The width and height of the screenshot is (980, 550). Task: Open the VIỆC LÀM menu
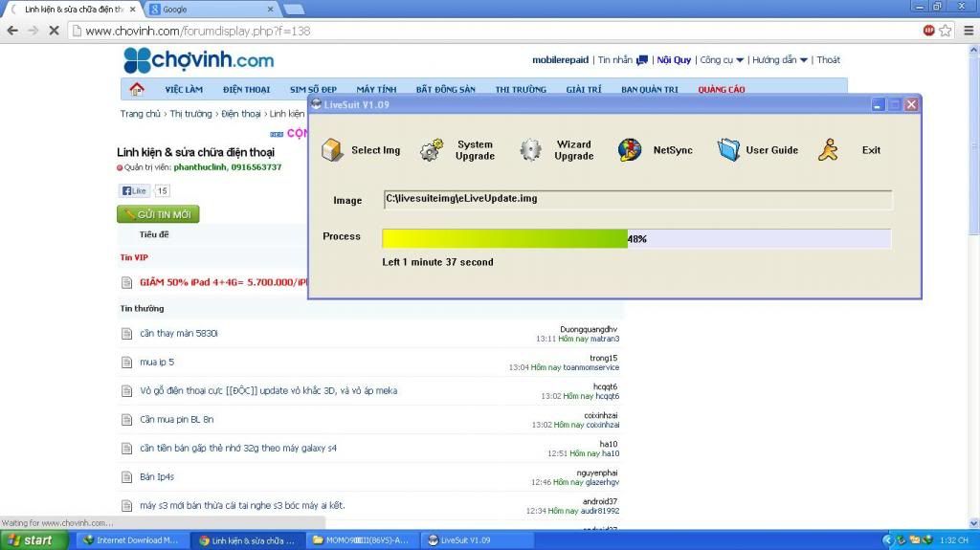click(x=184, y=89)
